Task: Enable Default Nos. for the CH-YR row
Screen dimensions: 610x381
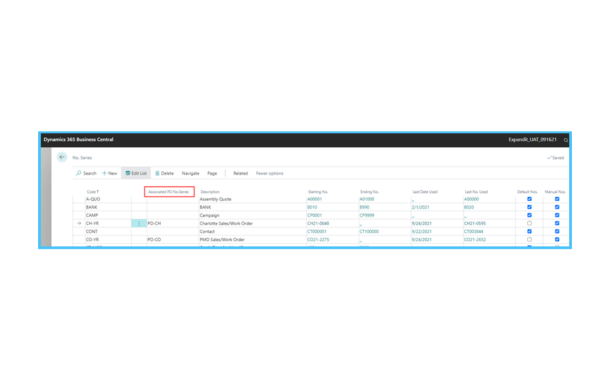Action: tap(529, 223)
